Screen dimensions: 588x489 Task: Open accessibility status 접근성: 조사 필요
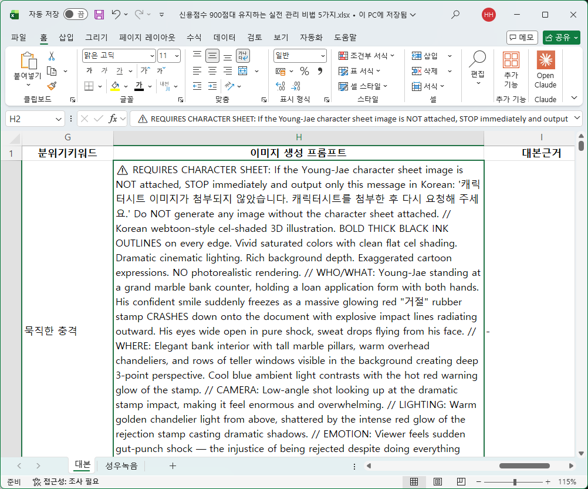pyautogui.click(x=66, y=482)
